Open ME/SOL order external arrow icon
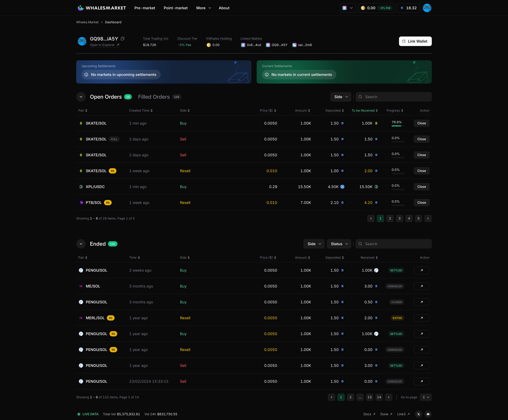 [x=421, y=286]
